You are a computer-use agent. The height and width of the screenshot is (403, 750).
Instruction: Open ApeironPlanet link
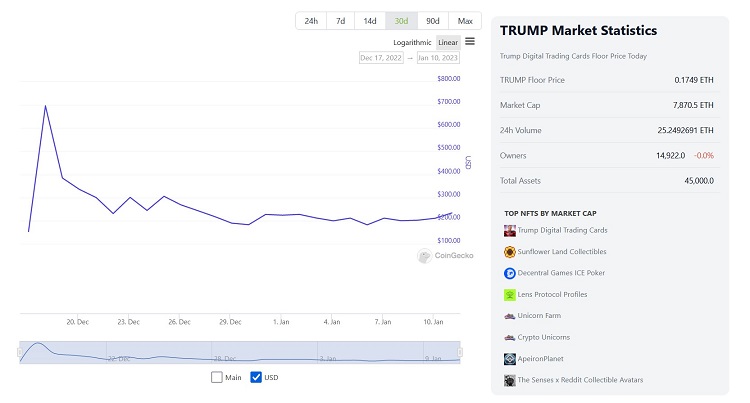(x=540, y=359)
